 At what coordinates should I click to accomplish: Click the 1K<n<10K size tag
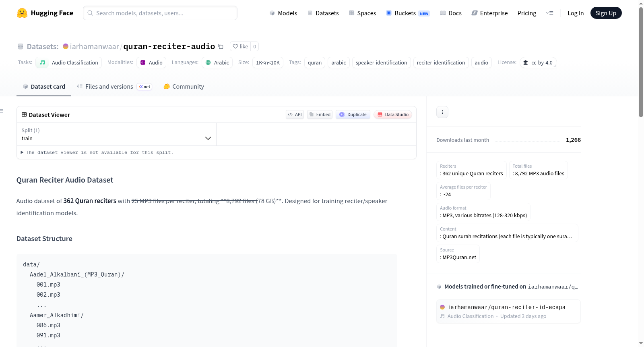268,62
